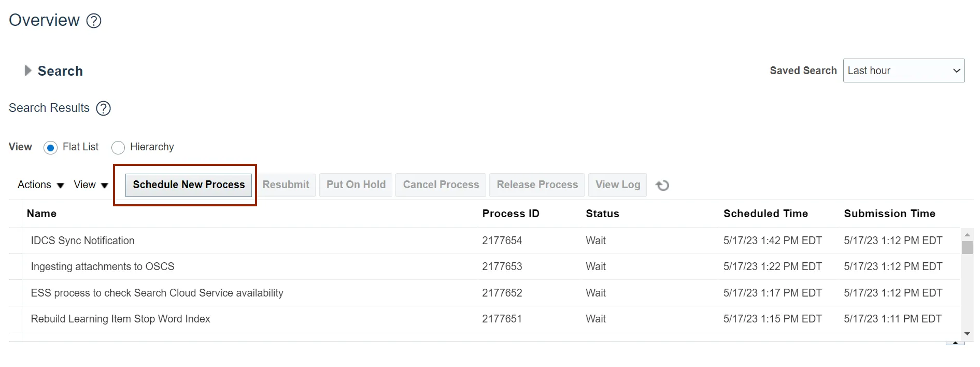The height and width of the screenshot is (367, 980).
Task: Click the scroll-up arrow of results table
Action: click(967, 235)
